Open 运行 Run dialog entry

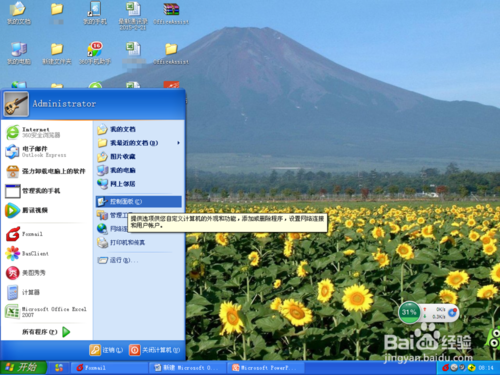pyautogui.click(x=118, y=260)
